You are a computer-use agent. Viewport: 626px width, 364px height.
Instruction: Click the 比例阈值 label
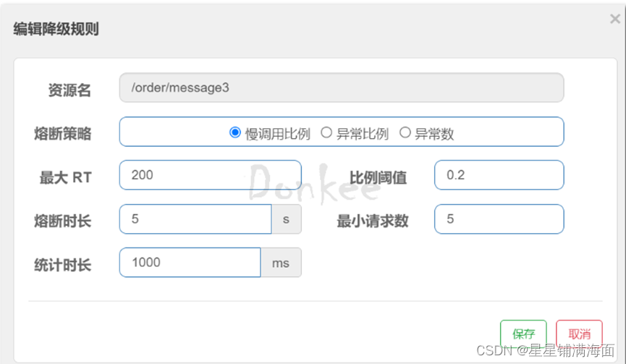coord(378,177)
